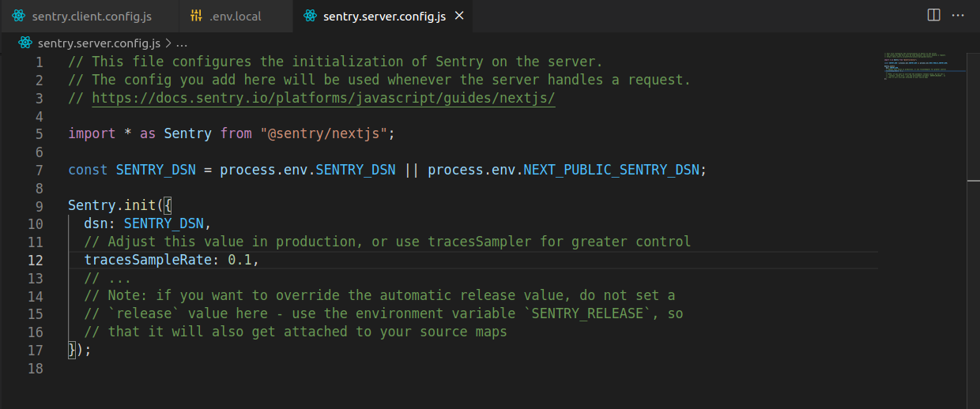Click React icon on sentry.server.config.js tab
Image resolution: width=980 pixels, height=409 pixels.
point(310,16)
